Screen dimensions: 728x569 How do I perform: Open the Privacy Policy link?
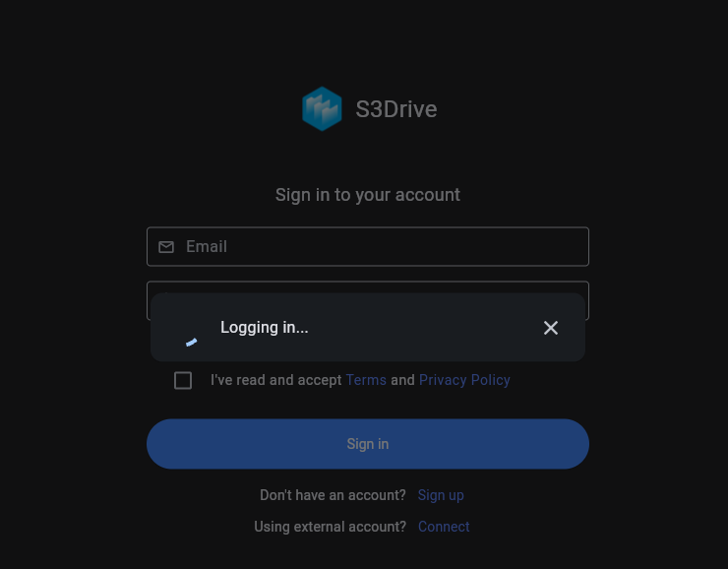pyautogui.click(x=464, y=380)
